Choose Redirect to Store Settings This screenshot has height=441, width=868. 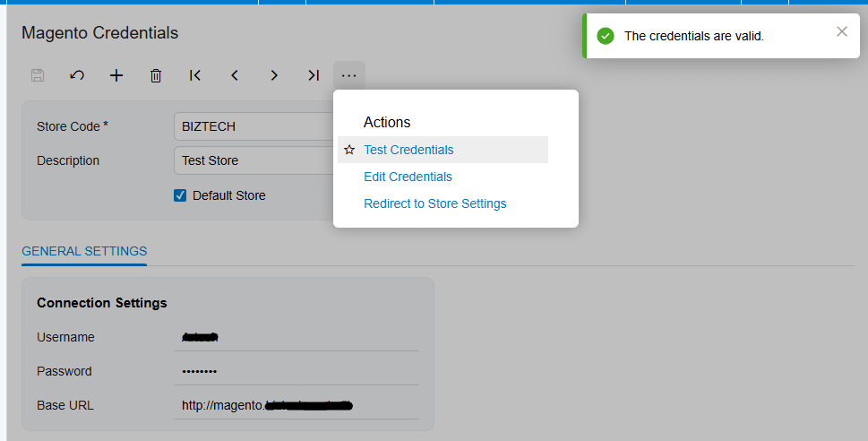click(x=435, y=203)
